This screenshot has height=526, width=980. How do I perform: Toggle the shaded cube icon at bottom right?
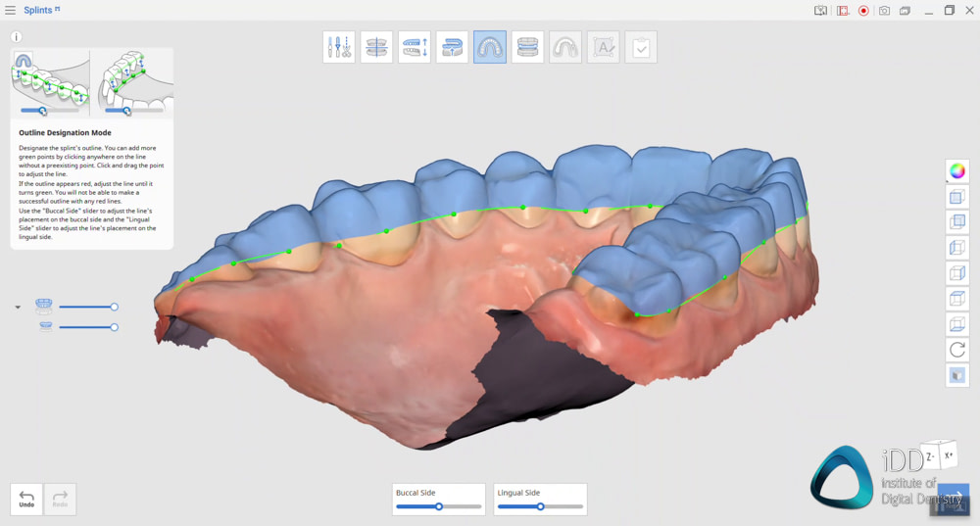tap(957, 374)
